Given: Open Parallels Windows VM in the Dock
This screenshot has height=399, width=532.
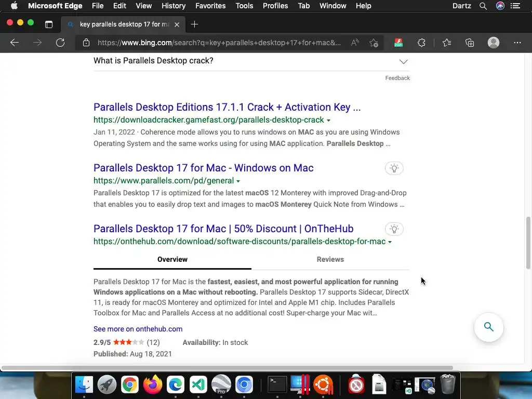Looking at the screenshot, I should click(x=300, y=385).
